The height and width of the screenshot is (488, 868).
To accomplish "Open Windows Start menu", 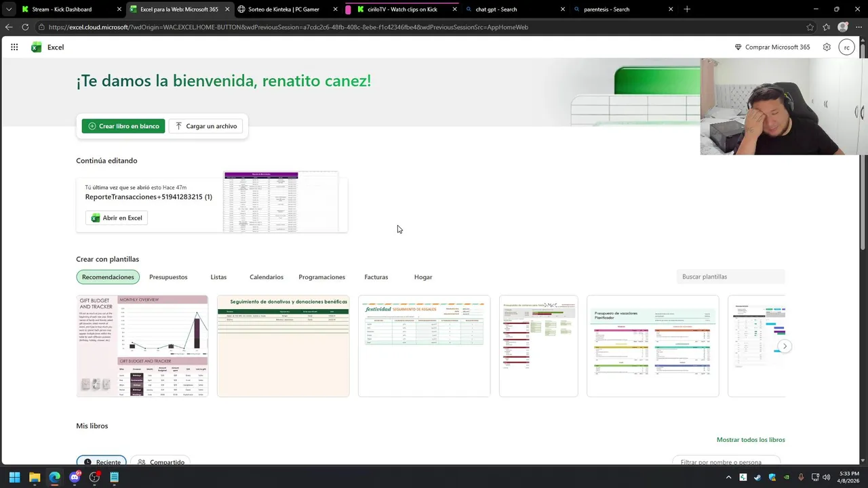I will 14,477.
